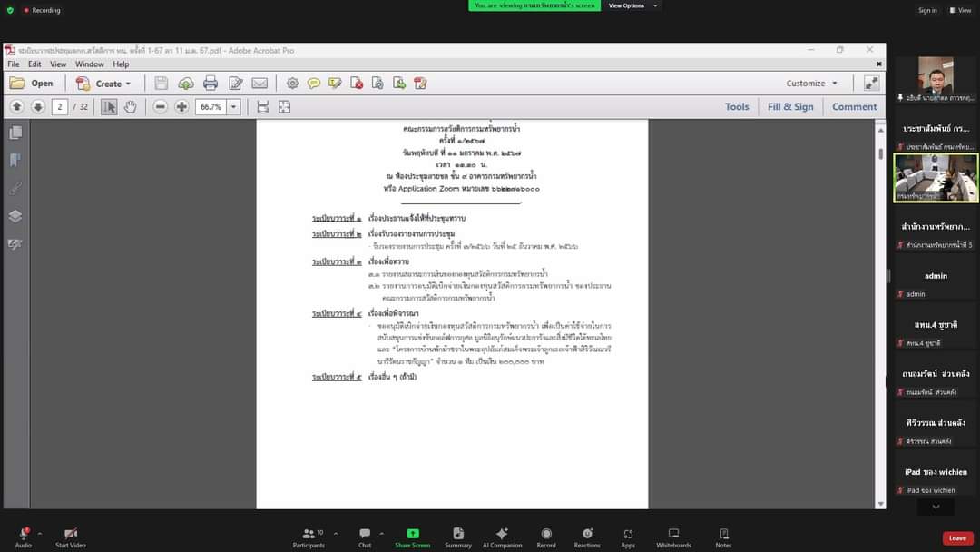Click the scrolling mode page icon

[x=262, y=107]
